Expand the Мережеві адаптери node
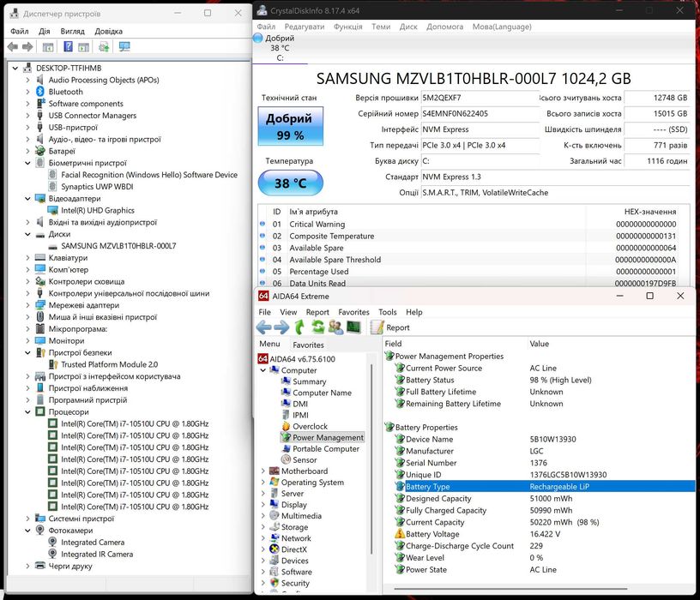700x600 pixels. [27, 305]
